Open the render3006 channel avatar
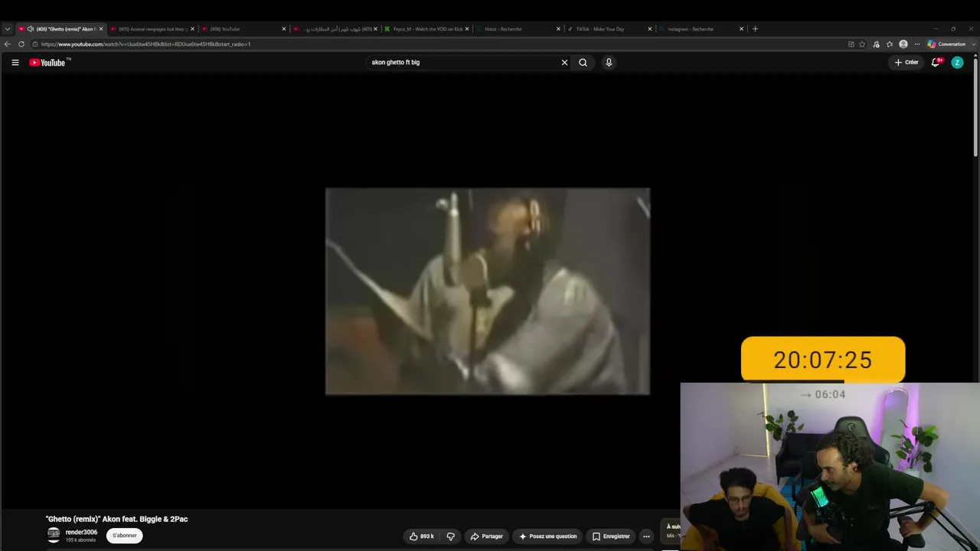 point(54,535)
